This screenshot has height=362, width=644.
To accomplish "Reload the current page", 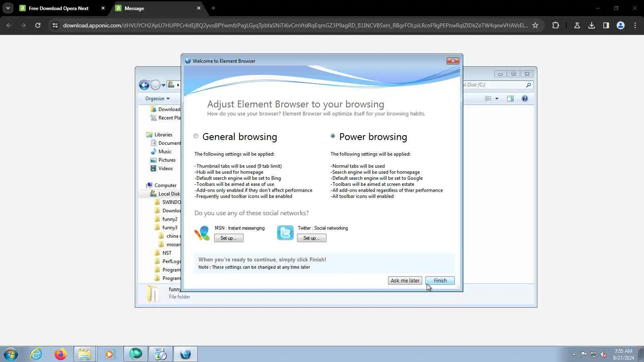I will (38, 25).
